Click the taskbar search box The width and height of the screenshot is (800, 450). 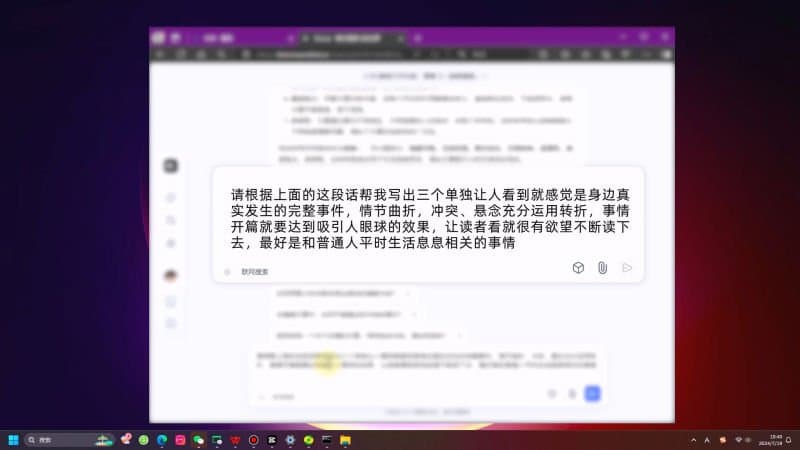point(69,440)
